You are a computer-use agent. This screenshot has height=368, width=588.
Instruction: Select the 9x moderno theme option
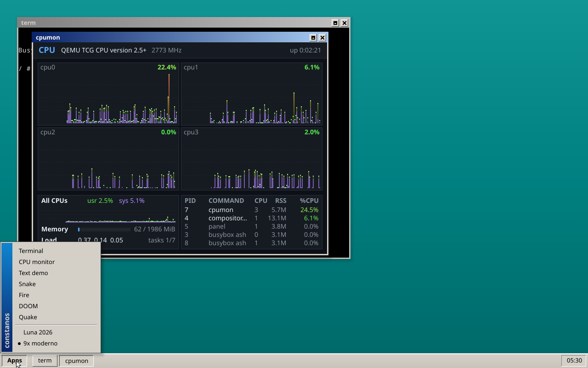56,343
